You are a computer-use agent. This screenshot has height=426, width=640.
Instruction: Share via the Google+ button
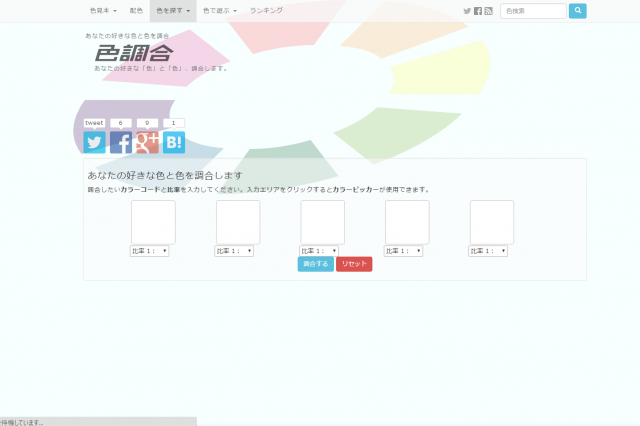tap(147, 142)
